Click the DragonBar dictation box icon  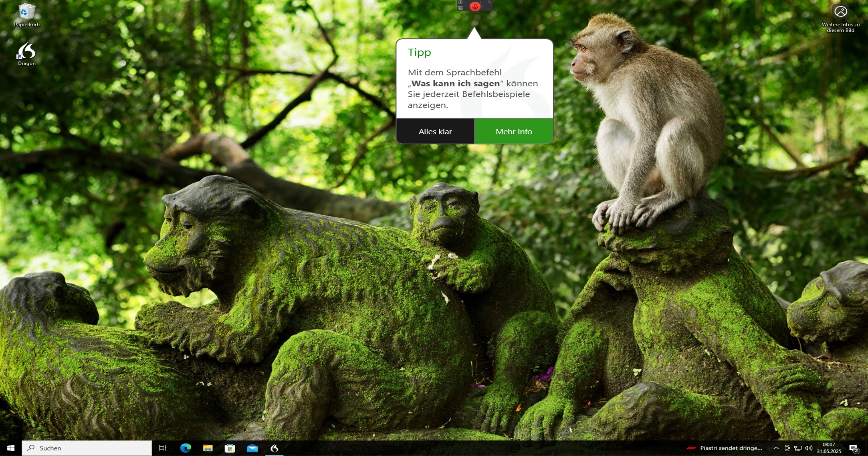(461, 2)
